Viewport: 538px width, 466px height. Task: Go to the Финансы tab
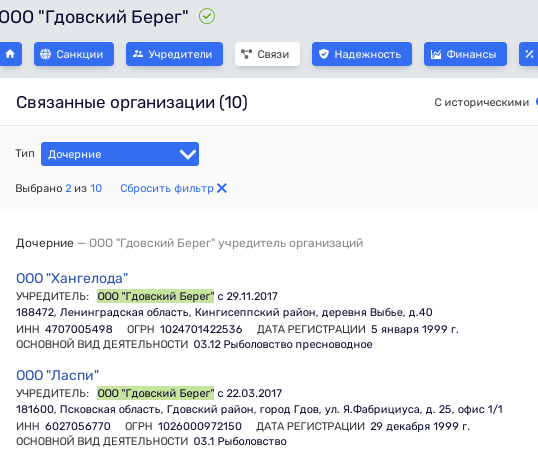pyautogui.click(x=465, y=54)
